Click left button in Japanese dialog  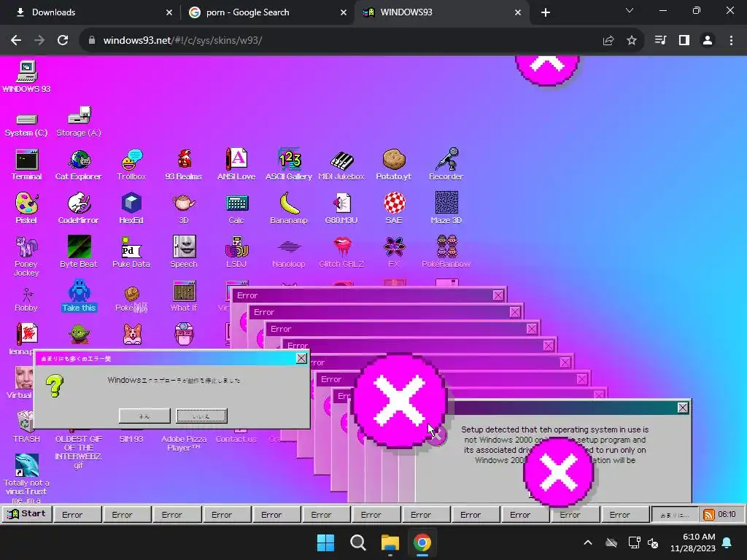[x=144, y=416]
